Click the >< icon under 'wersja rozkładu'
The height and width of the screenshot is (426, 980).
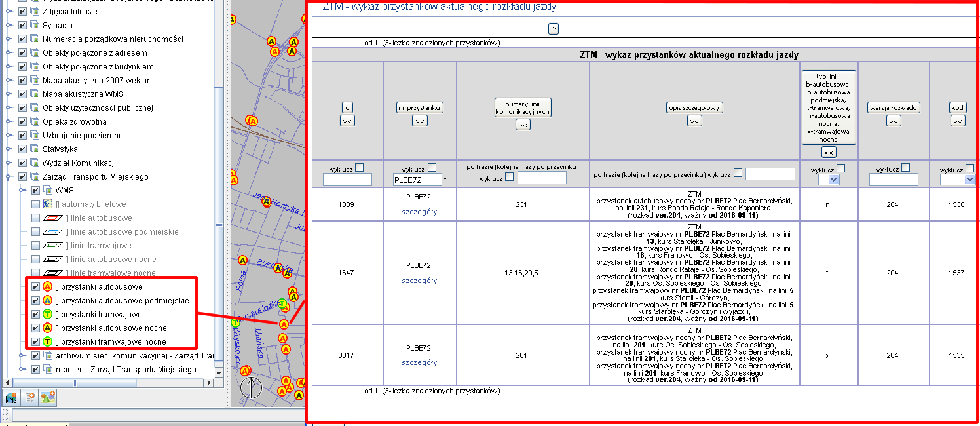point(894,121)
